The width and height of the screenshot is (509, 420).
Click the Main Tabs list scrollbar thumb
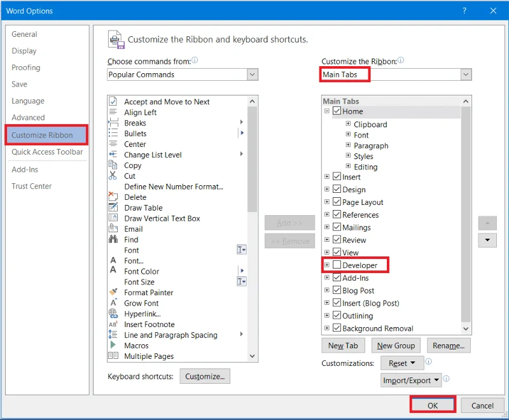click(466, 214)
